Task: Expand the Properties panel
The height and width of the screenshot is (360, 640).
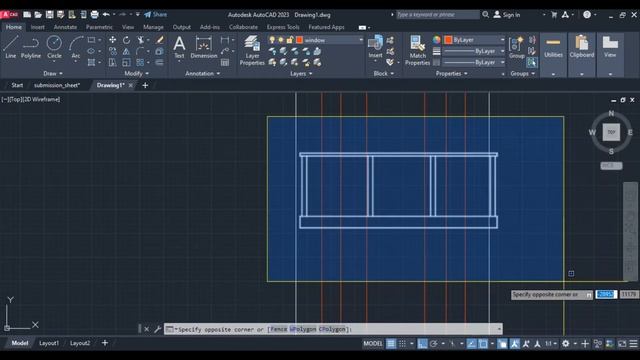Action: pos(451,73)
